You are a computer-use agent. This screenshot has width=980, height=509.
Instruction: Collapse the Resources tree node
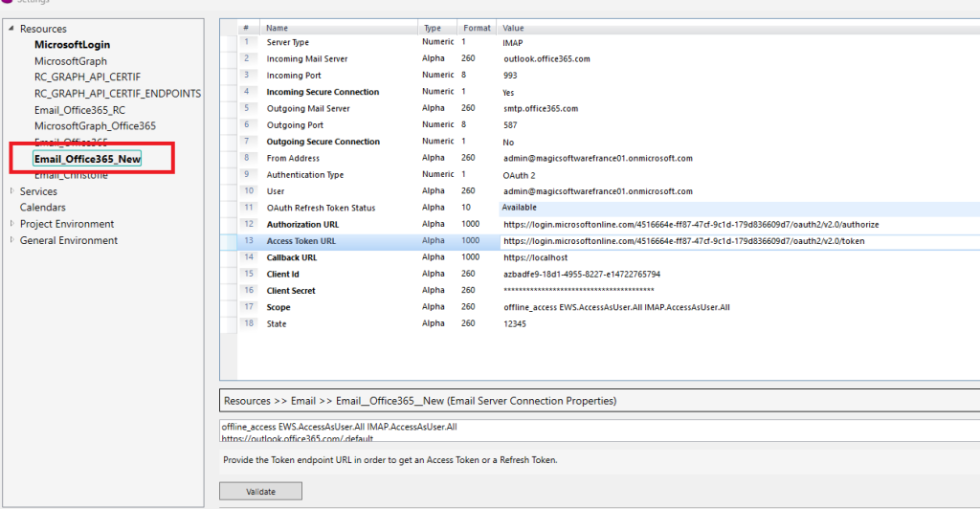click(x=11, y=29)
